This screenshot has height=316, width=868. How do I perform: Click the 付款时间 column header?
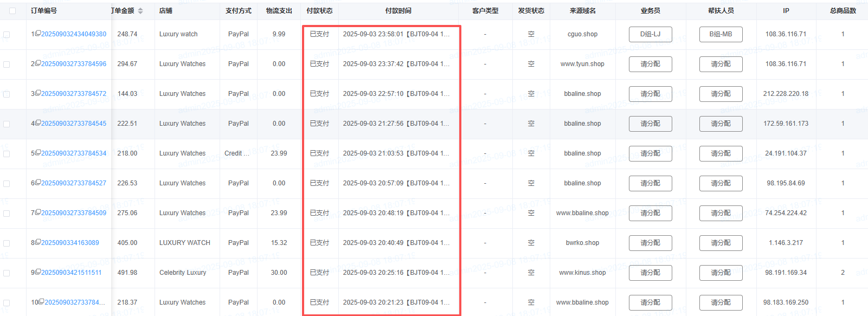tap(398, 11)
